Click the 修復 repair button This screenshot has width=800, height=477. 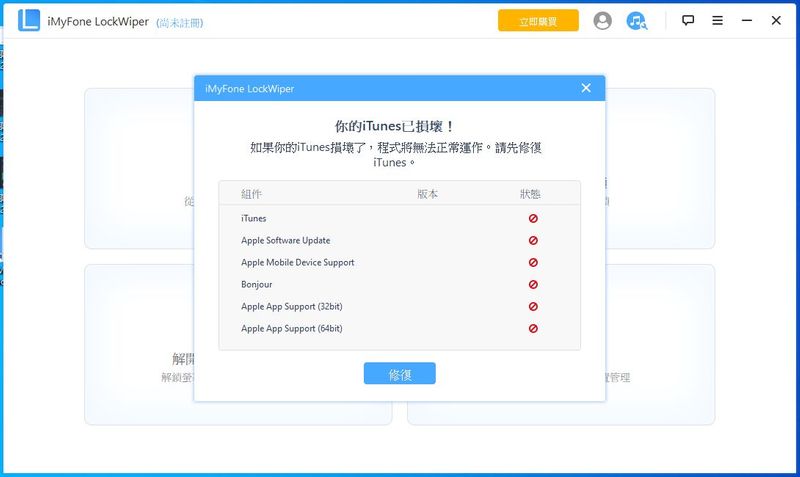[x=399, y=373]
